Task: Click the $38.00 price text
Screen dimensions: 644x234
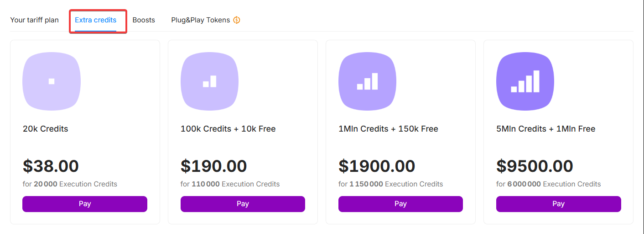Action: coord(51,166)
